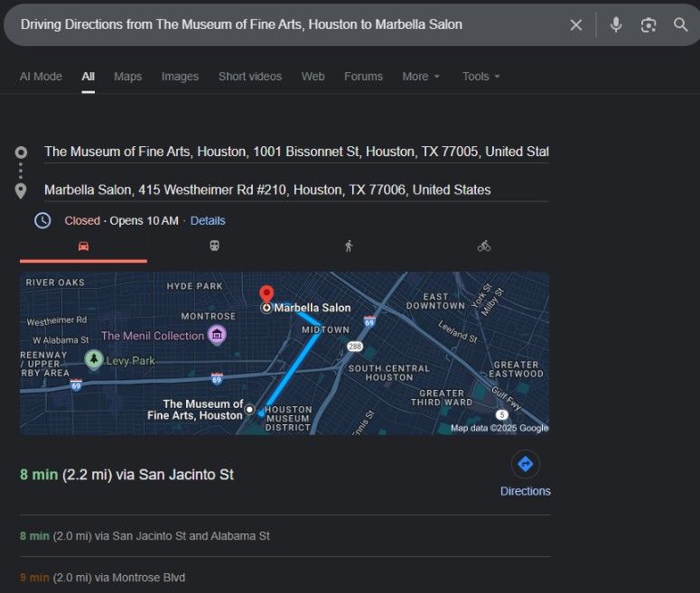Open search by image camera icon

pos(649,25)
